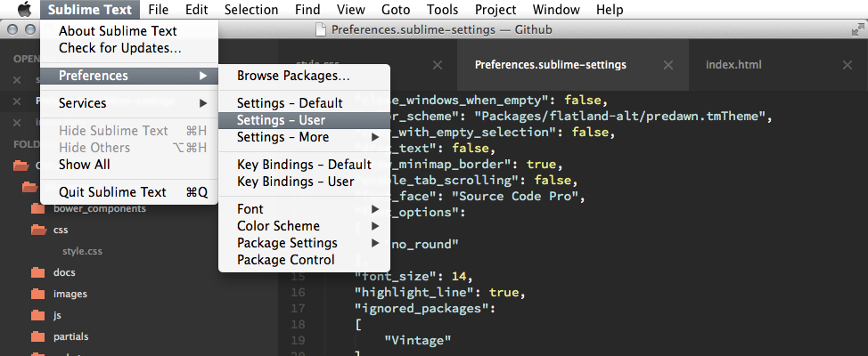The height and width of the screenshot is (356, 868).
Task: Open the Apple menu
Action: 24,10
